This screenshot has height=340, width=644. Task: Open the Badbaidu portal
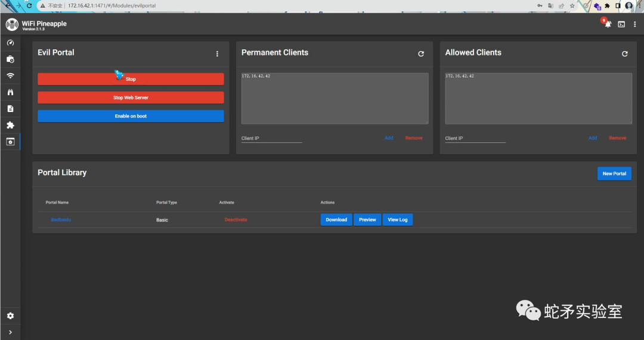(x=61, y=220)
